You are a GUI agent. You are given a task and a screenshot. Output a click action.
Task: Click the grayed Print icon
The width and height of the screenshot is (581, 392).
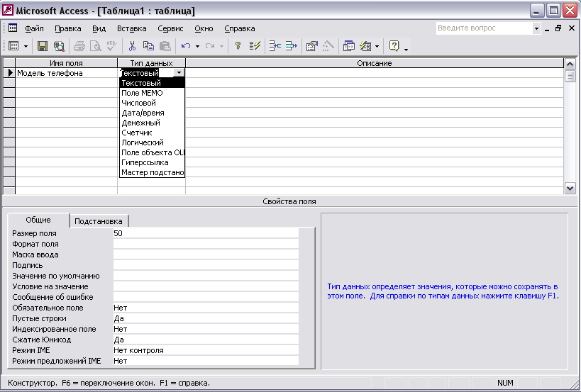(x=79, y=46)
